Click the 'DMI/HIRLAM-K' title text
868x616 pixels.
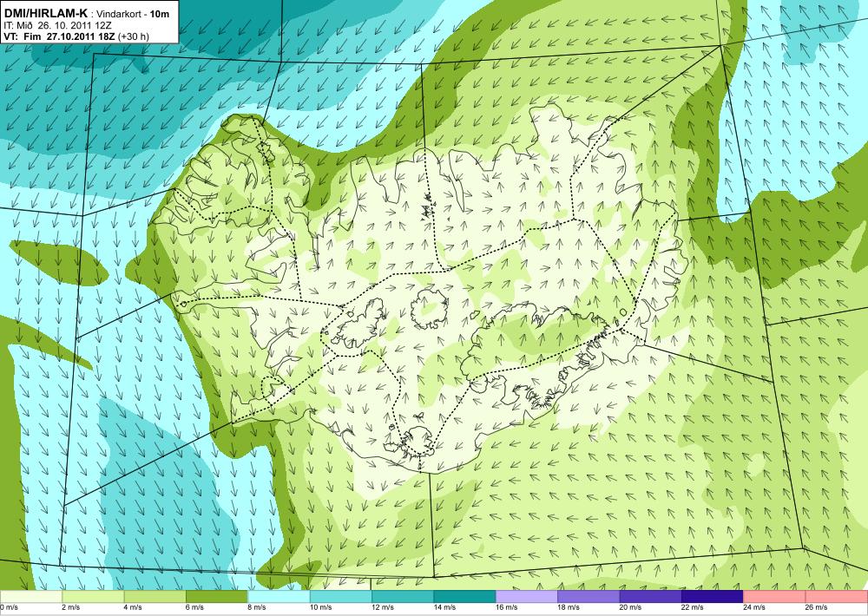(45, 13)
